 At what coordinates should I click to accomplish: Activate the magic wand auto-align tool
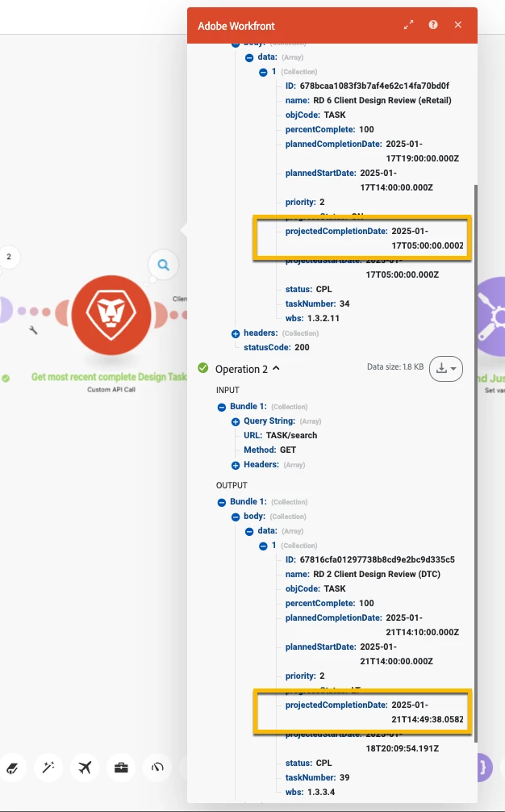click(x=48, y=768)
